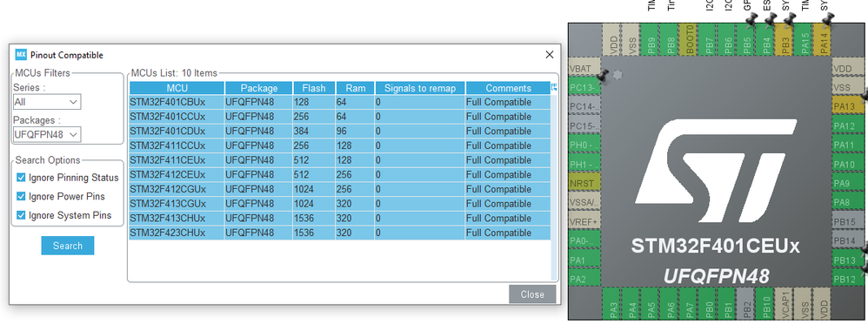
Task: Select the STM32F411CEUx row
Action: 340,160
